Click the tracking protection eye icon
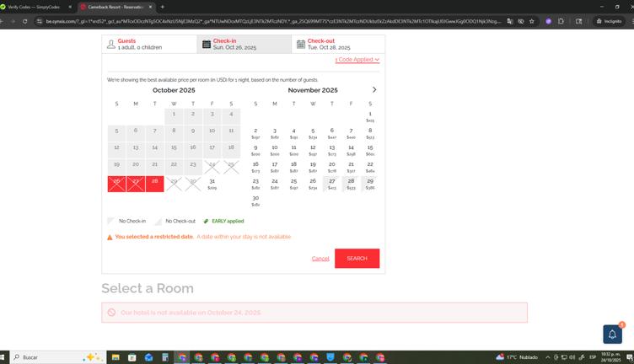This screenshot has width=634, height=364. [x=521, y=21]
